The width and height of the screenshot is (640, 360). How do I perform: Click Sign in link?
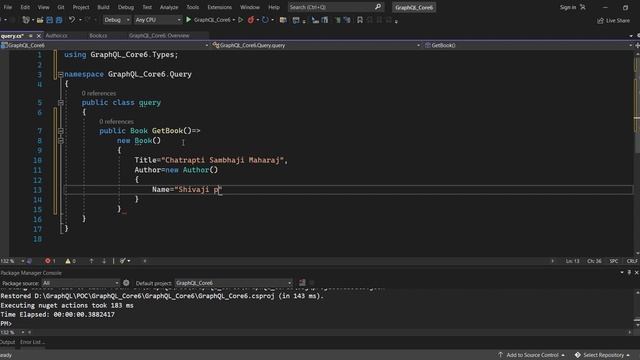[568, 7]
